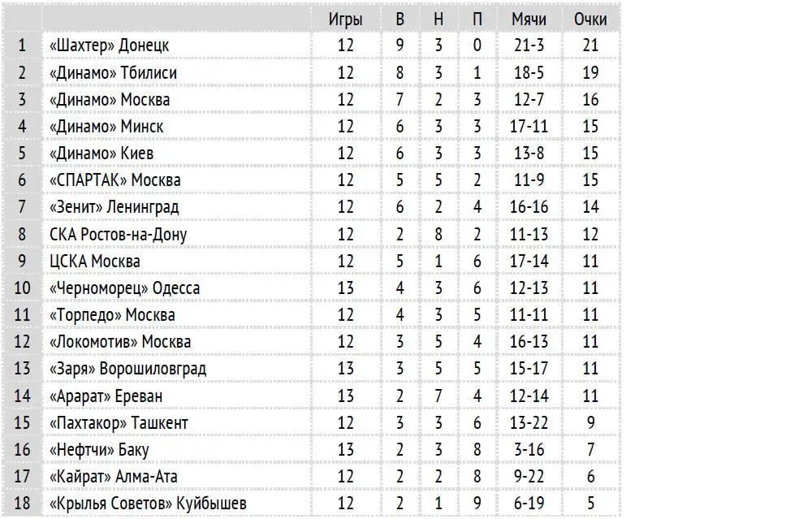
Task: Click the «Зенит» Ленинград team name
Action: [x=114, y=207]
